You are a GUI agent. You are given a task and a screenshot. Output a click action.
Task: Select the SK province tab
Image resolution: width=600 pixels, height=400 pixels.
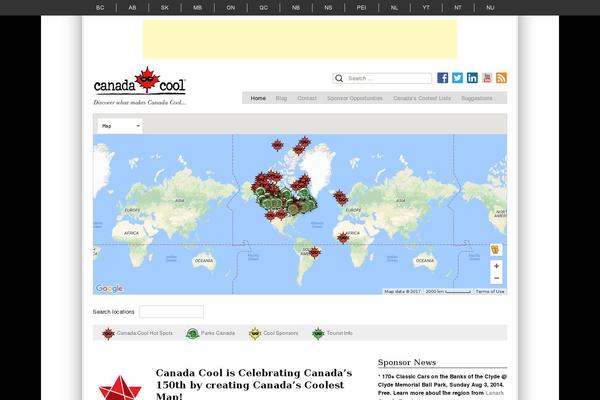tap(165, 8)
